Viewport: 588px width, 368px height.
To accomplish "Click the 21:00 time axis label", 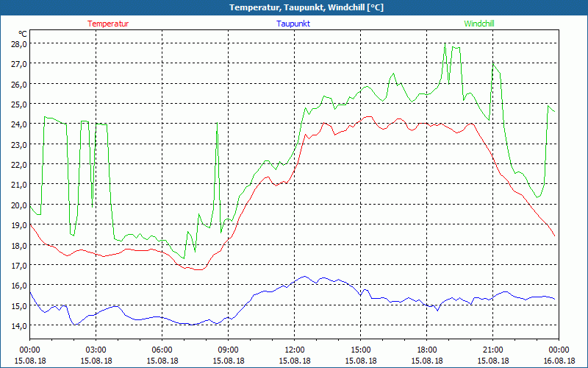I will tap(492, 350).
